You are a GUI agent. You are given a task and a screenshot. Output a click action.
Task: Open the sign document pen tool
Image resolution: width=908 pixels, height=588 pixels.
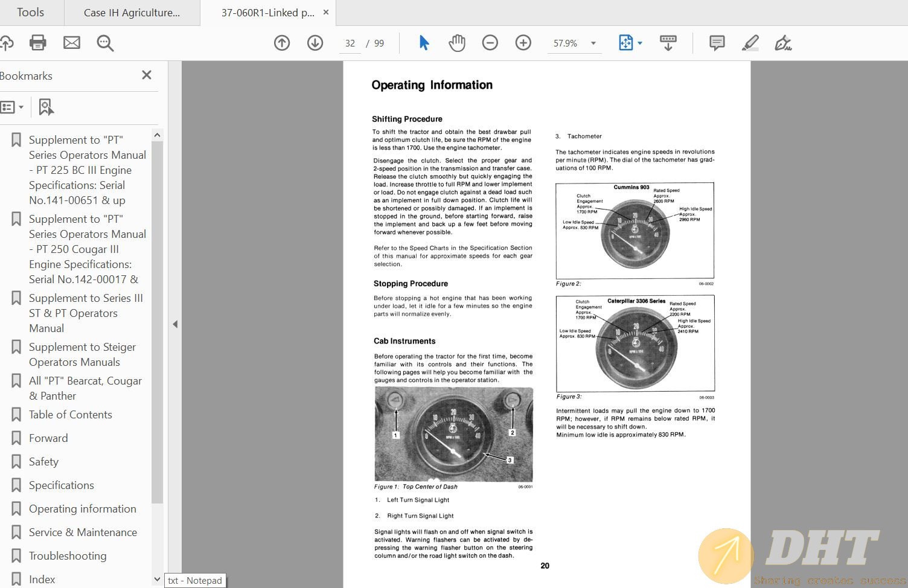783,43
